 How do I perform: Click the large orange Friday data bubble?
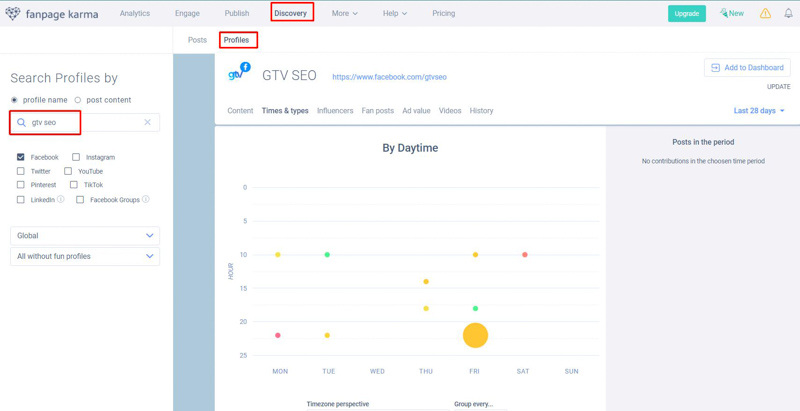click(x=475, y=335)
